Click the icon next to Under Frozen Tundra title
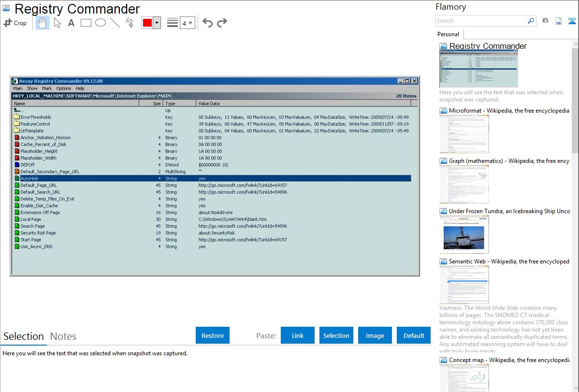Screen dimensions: 579x392 coord(443,211)
